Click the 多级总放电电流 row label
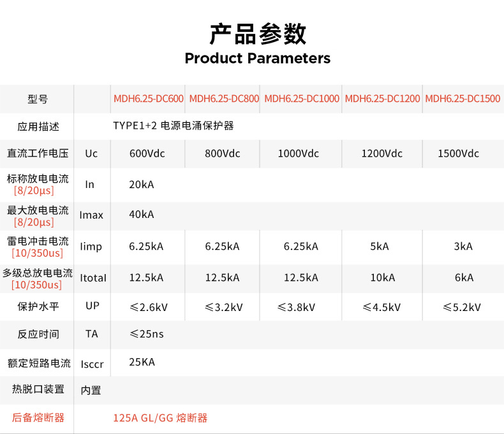 pyautogui.click(x=38, y=273)
